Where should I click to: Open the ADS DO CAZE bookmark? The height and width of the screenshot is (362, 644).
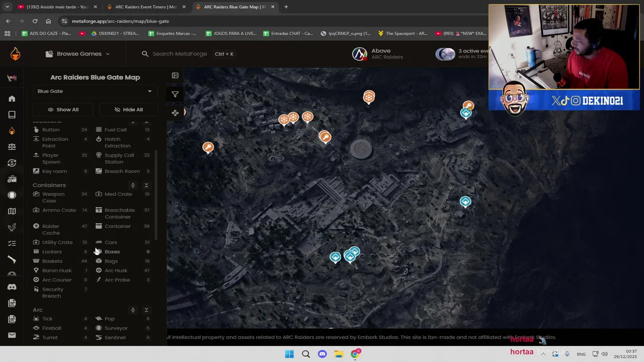pyautogui.click(x=46, y=33)
